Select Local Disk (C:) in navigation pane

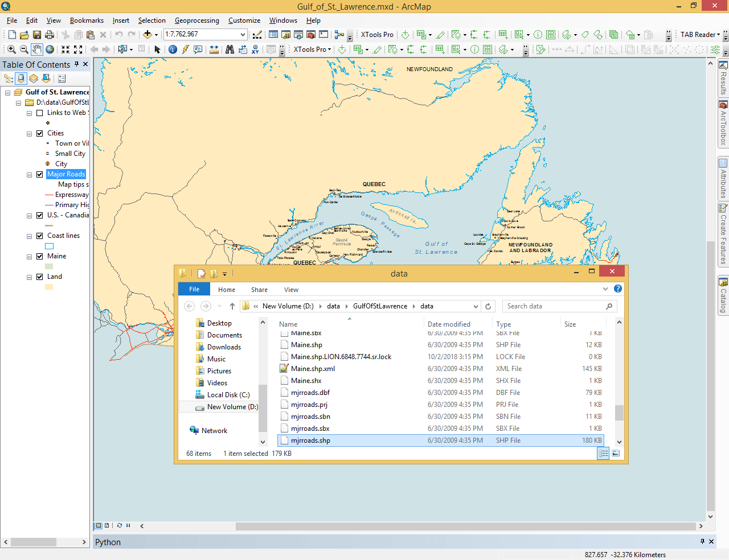(228, 395)
